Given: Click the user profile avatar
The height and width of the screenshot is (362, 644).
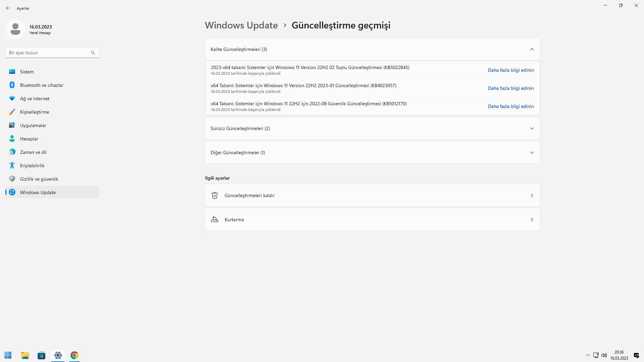Looking at the screenshot, I should pos(15,29).
